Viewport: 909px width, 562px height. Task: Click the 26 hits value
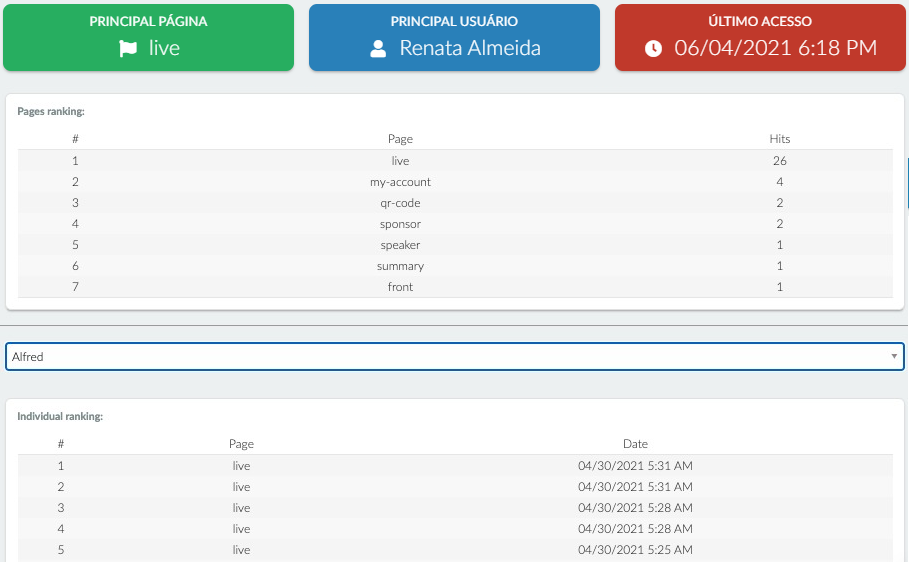[780, 161]
